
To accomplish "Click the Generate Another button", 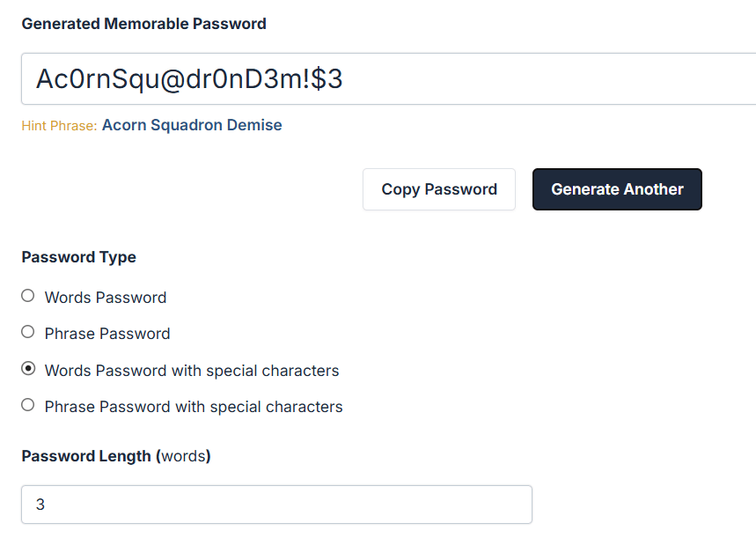I will click(616, 188).
